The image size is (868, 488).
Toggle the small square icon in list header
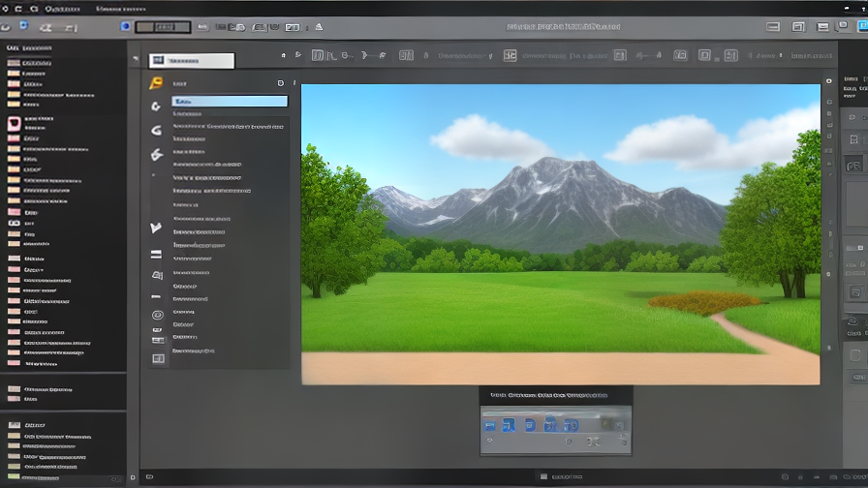pos(281,84)
